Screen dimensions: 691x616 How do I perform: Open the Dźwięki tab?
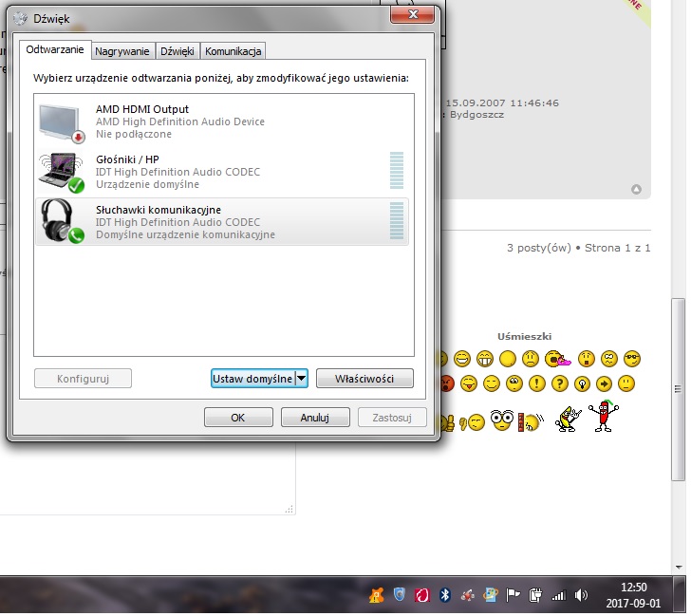(x=177, y=51)
